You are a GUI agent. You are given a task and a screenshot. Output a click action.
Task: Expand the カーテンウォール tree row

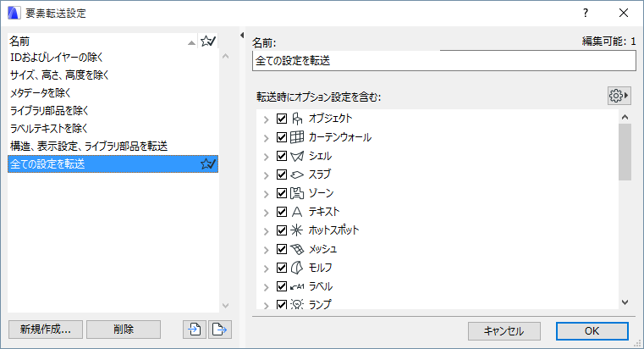266,138
